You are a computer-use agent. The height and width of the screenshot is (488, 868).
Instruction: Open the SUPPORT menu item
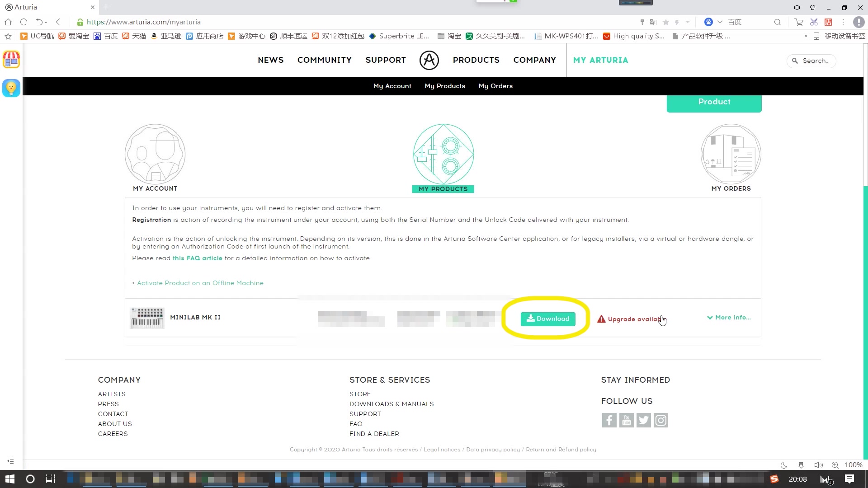click(x=386, y=60)
